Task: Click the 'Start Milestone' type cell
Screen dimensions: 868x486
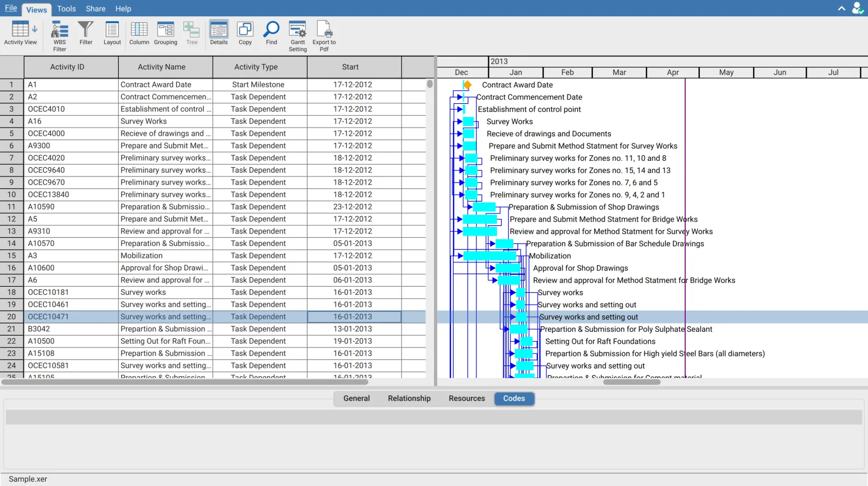Action: point(260,85)
